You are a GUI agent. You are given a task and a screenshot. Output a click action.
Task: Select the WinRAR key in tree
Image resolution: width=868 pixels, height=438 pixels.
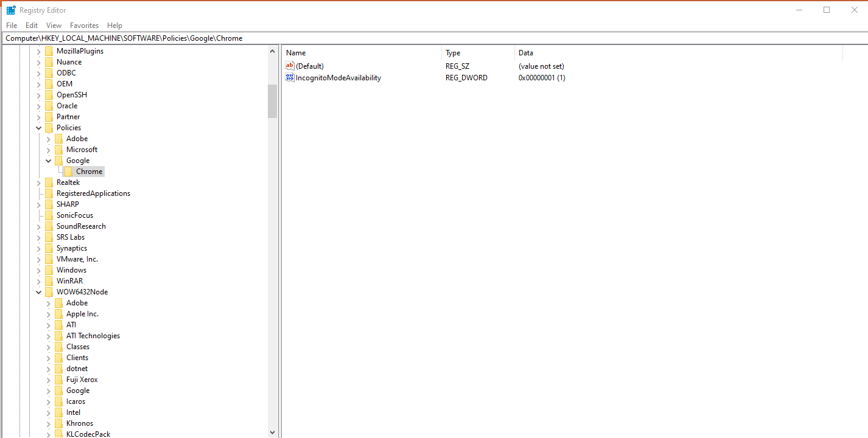[x=69, y=281]
